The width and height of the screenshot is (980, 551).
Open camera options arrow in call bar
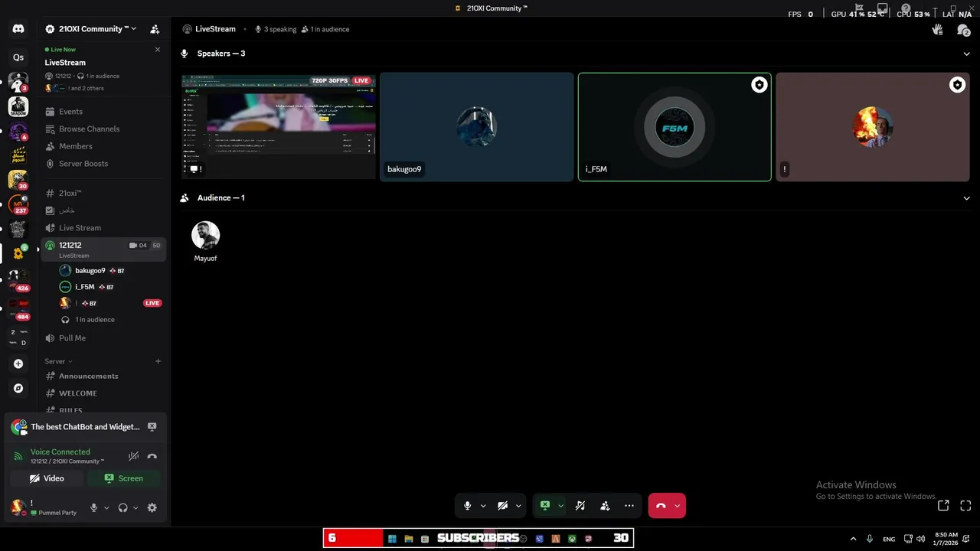pos(518,506)
